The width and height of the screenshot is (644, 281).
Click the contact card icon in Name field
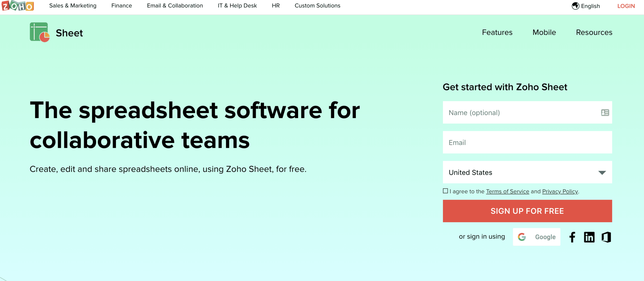[605, 113]
